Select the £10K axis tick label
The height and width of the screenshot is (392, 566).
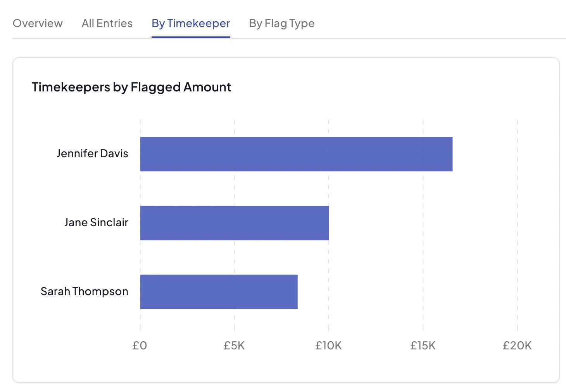click(328, 346)
